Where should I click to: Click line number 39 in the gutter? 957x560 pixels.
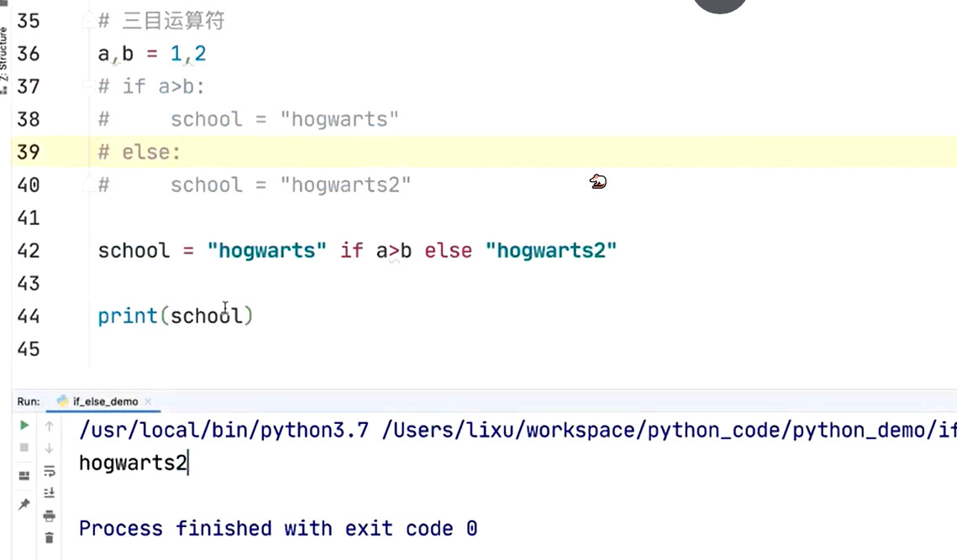point(29,152)
